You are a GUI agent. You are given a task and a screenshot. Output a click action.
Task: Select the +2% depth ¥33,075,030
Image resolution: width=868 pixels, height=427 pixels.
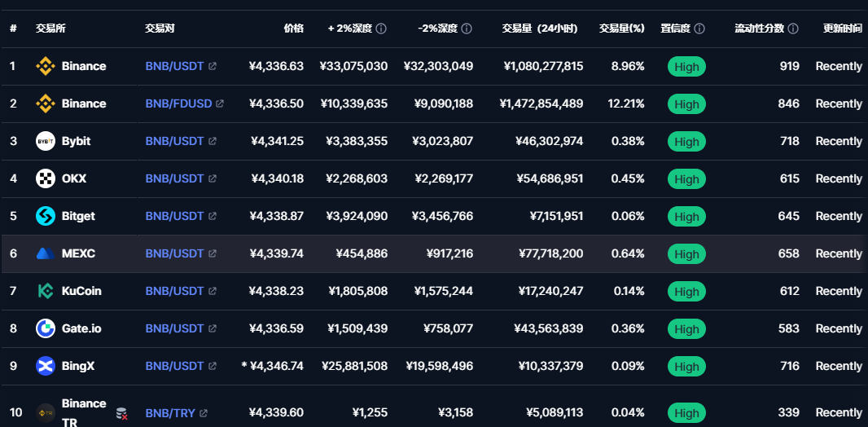(353, 67)
